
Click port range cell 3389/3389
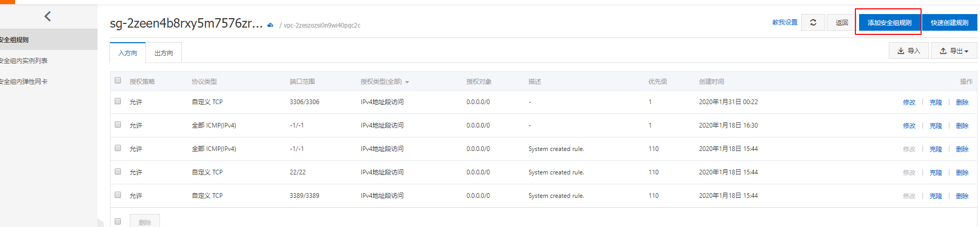304,196
